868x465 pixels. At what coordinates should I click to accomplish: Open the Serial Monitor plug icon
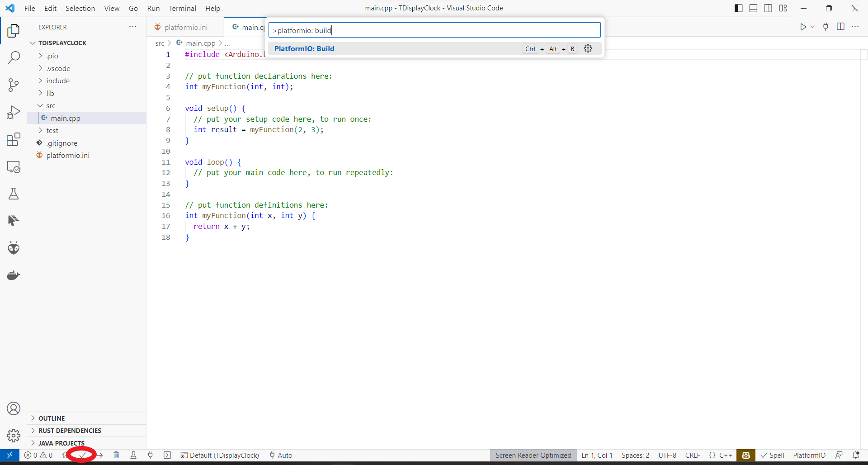[x=150, y=456]
